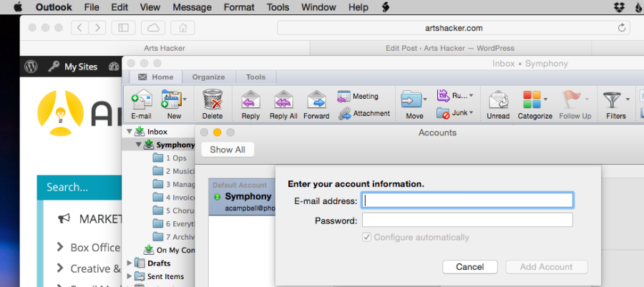This screenshot has height=287, width=644.
Task: Open the Move dropdown arrow
Action: click(x=425, y=99)
